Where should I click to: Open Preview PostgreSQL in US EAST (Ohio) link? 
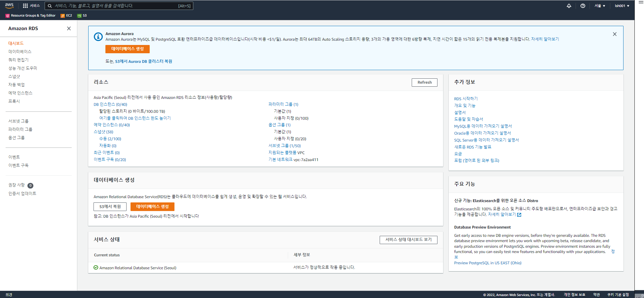(x=488, y=263)
